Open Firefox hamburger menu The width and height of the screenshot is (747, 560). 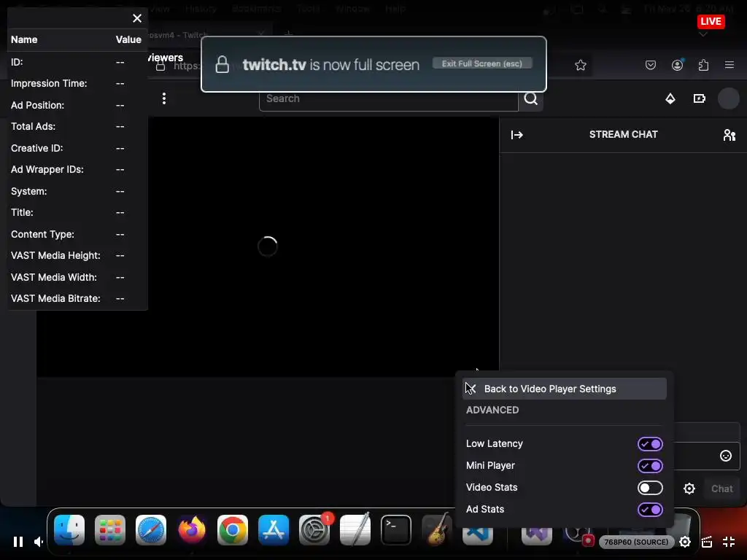729,65
